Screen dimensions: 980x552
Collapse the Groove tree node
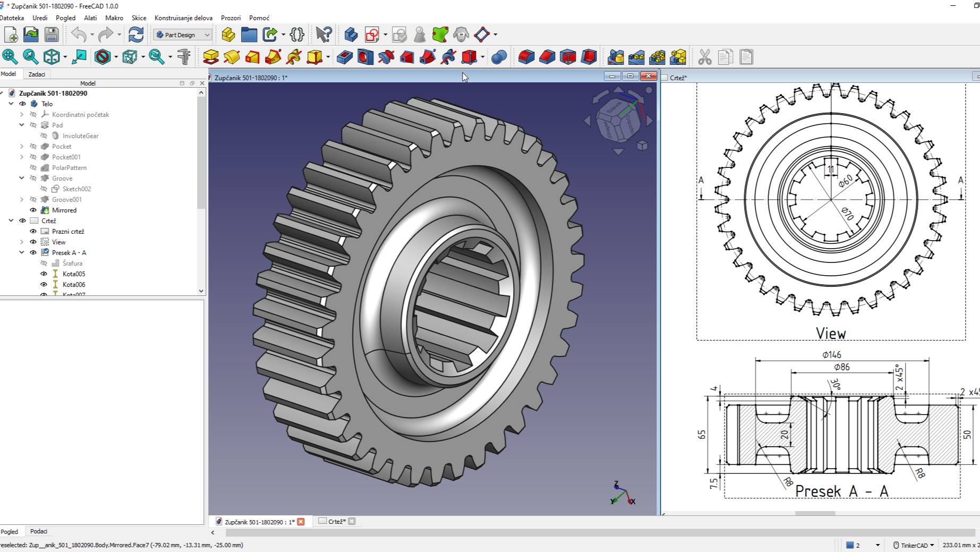click(22, 179)
